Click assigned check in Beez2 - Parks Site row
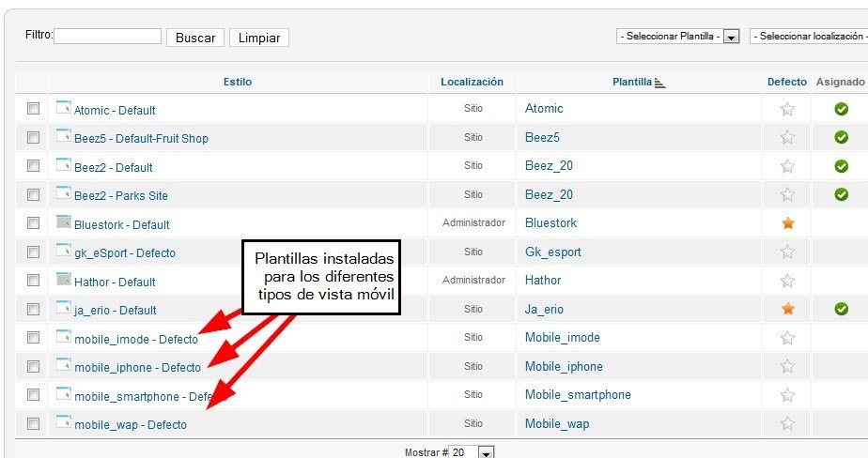This screenshot has width=868, height=458. tap(841, 194)
